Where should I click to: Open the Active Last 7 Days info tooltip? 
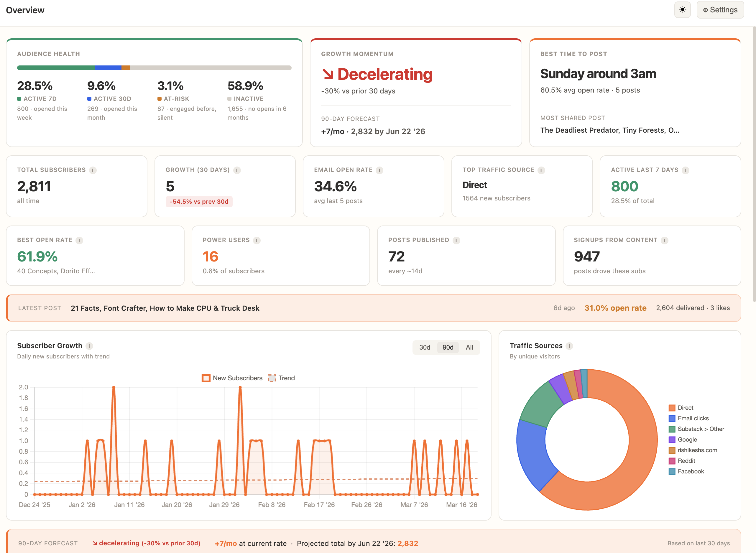[x=686, y=170]
